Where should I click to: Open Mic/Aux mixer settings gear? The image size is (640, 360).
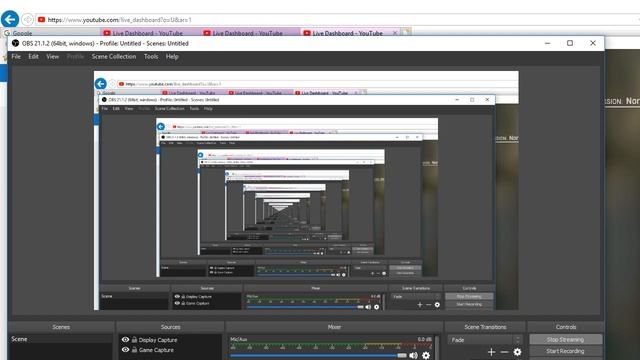(x=426, y=355)
